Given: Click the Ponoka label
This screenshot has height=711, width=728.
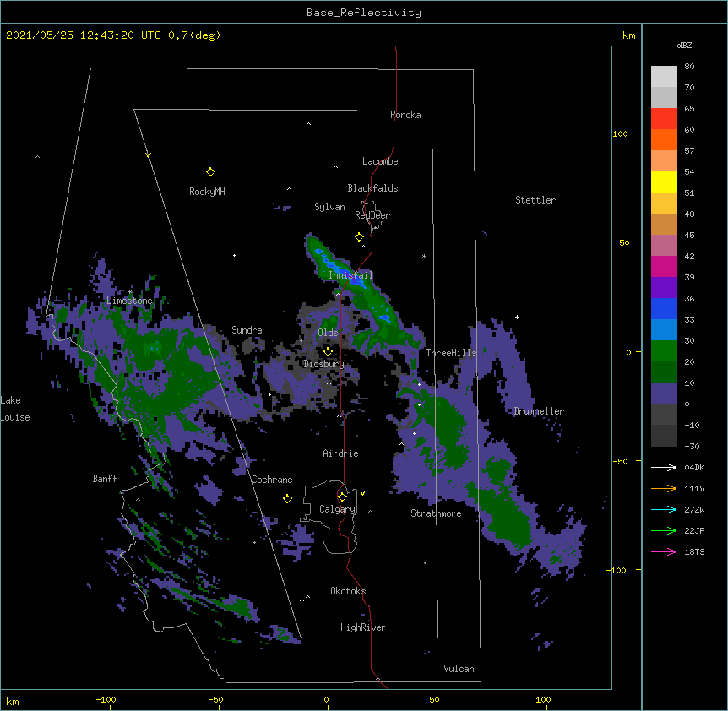Looking at the screenshot, I should [405, 115].
